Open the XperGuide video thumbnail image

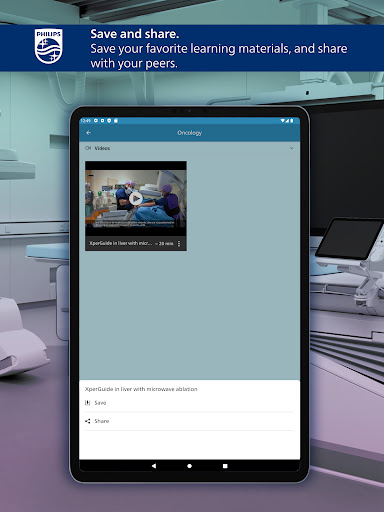[136, 199]
